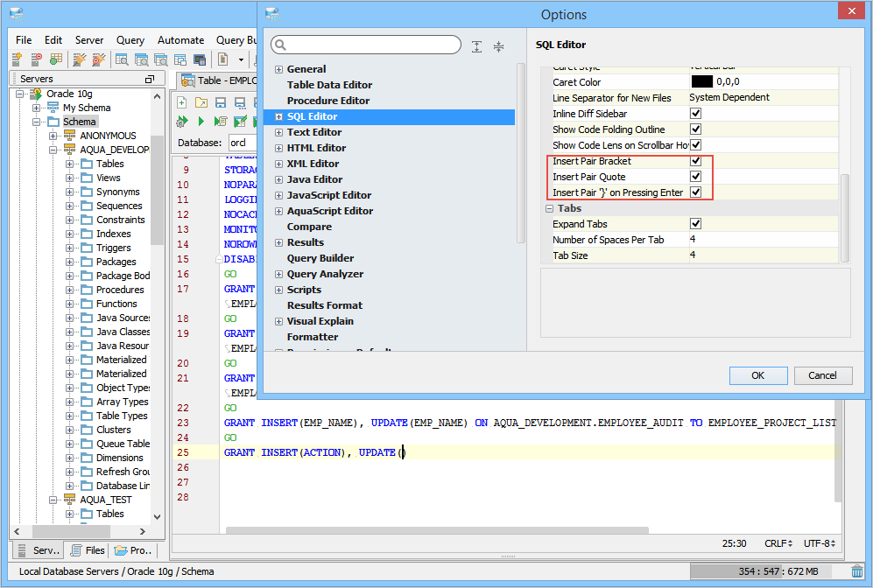Uncheck the Insert Pair Bracket checkbox
The image size is (873, 588).
pyautogui.click(x=696, y=161)
